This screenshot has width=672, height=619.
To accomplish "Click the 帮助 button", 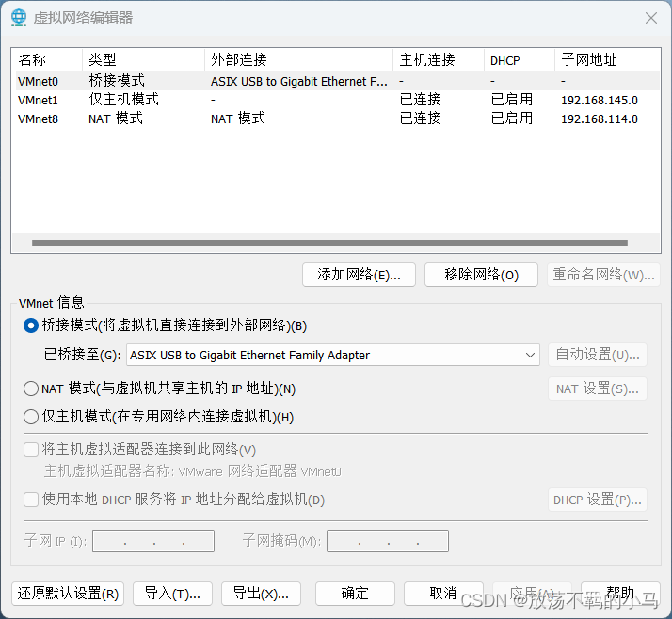I will (x=620, y=594).
